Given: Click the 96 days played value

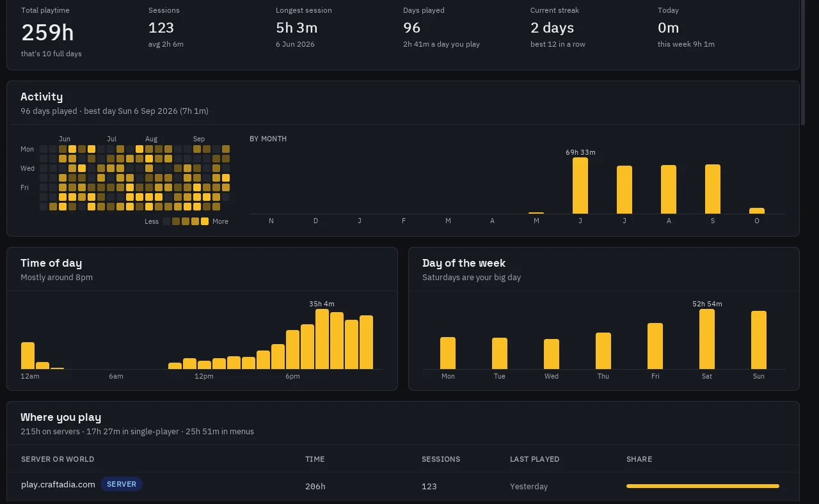Looking at the screenshot, I should (412, 28).
